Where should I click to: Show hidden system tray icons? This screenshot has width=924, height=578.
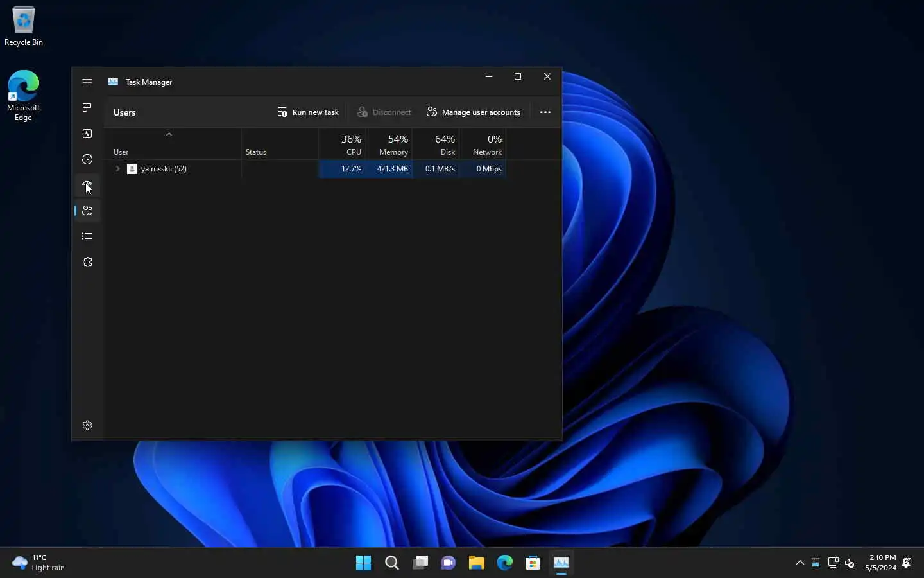click(800, 563)
